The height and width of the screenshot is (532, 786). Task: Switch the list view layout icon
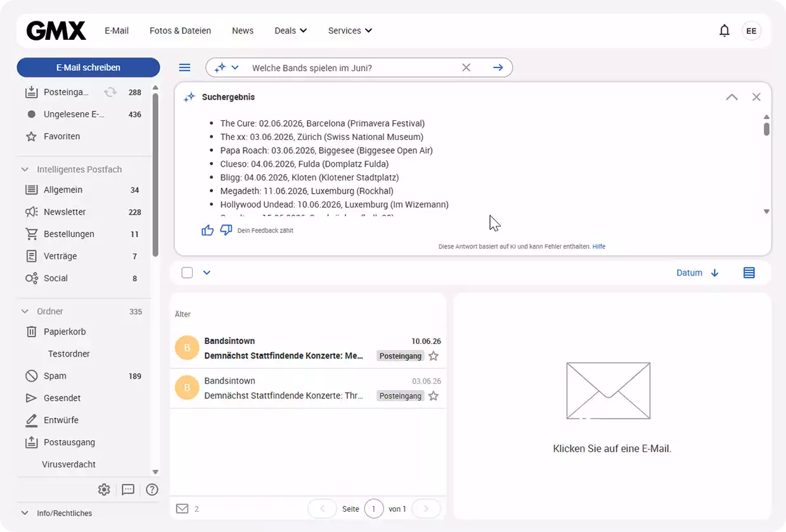pos(749,273)
